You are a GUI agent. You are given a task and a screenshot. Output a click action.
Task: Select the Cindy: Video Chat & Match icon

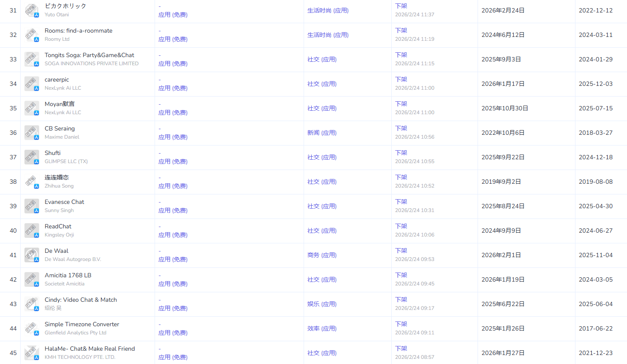tap(32, 304)
